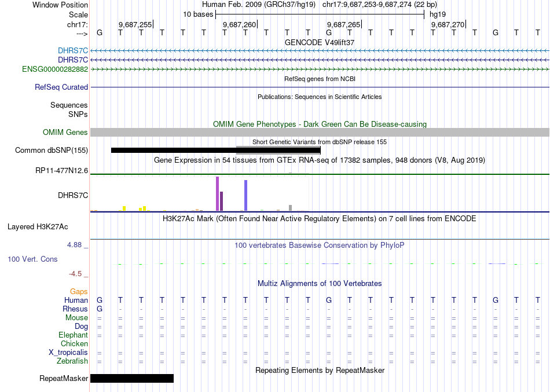The height and width of the screenshot is (392, 550).
Task: Click the light blue DHRS7C transcript label
Action: coord(73,51)
